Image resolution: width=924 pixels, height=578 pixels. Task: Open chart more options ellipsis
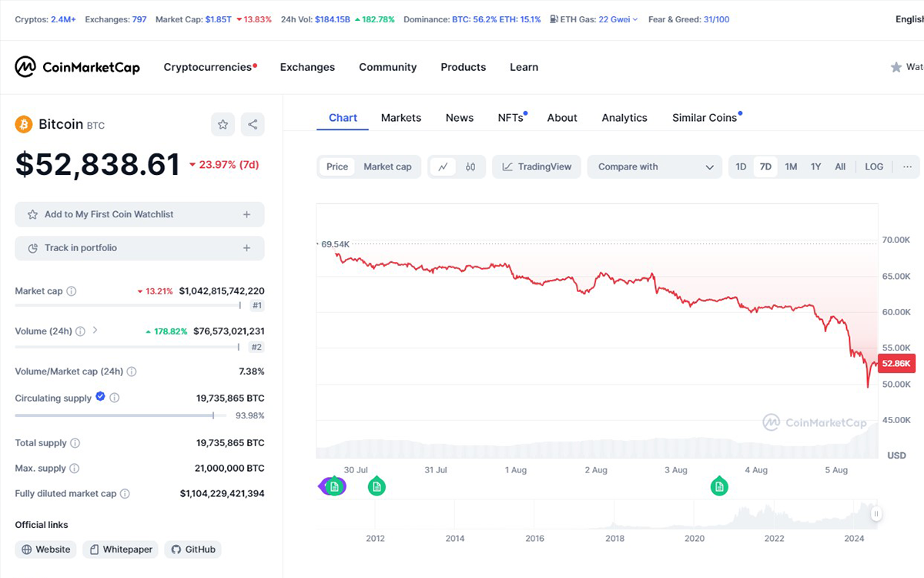coord(907,166)
